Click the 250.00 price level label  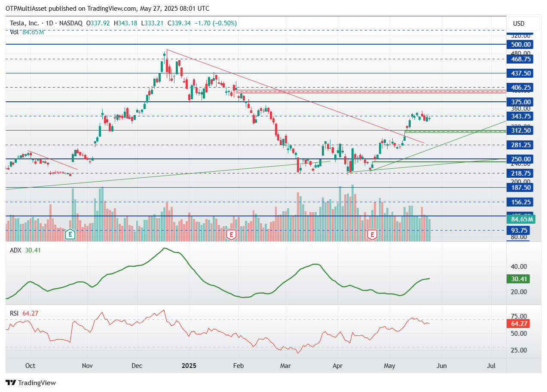point(519,159)
